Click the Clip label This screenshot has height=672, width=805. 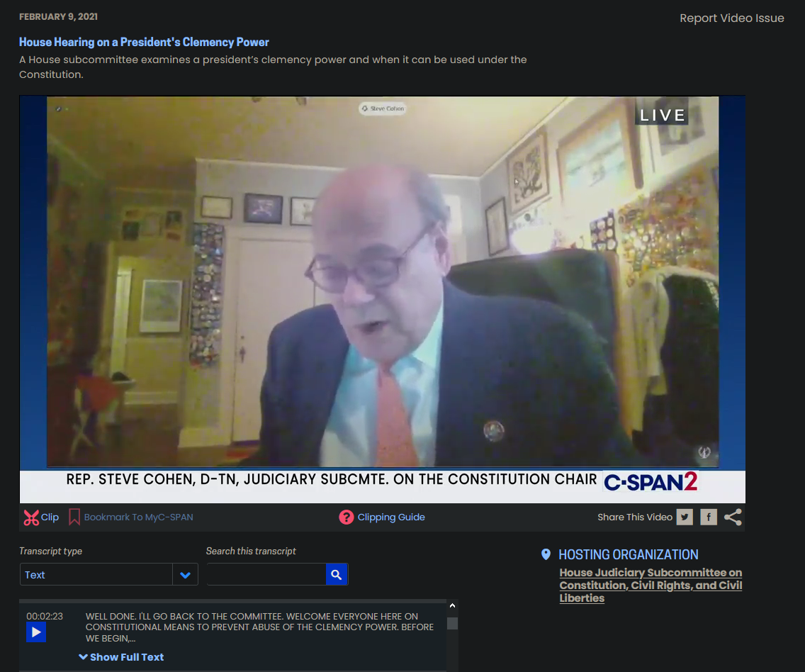pos(50,517)
